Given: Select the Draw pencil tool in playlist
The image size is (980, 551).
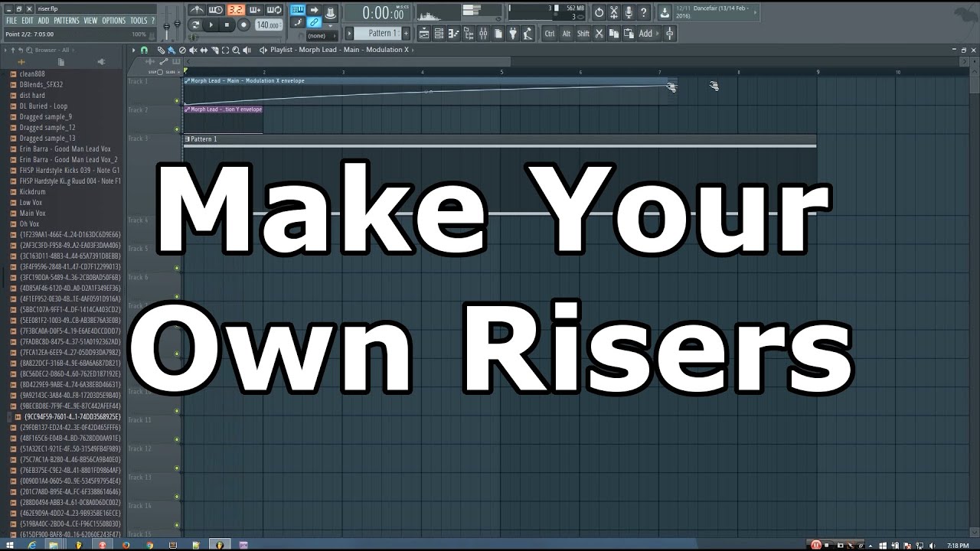Looking at the screenshot, I should 161,50.
